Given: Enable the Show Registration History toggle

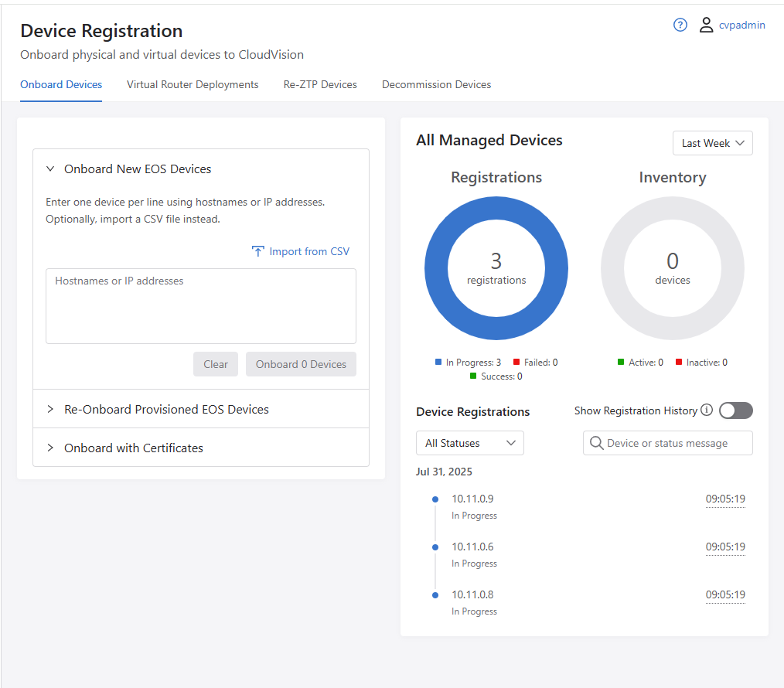Looking at the screenshot, I should coord(735,410).
